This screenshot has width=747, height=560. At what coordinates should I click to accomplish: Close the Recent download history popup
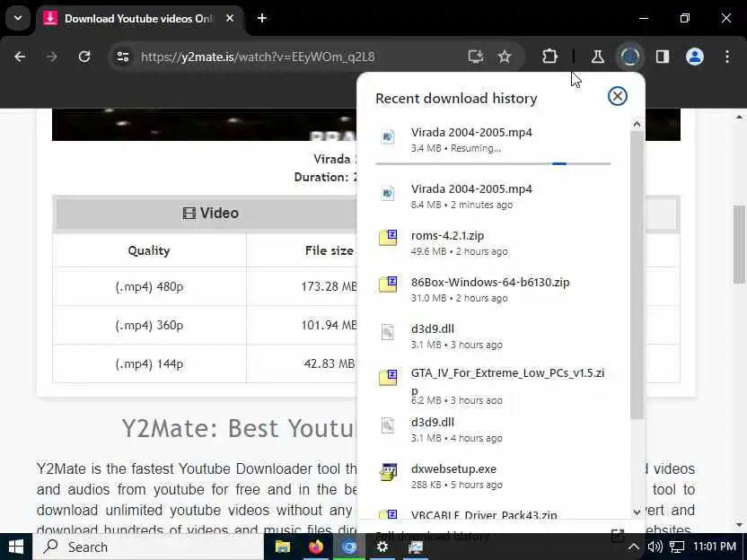[x=618, y=96]
